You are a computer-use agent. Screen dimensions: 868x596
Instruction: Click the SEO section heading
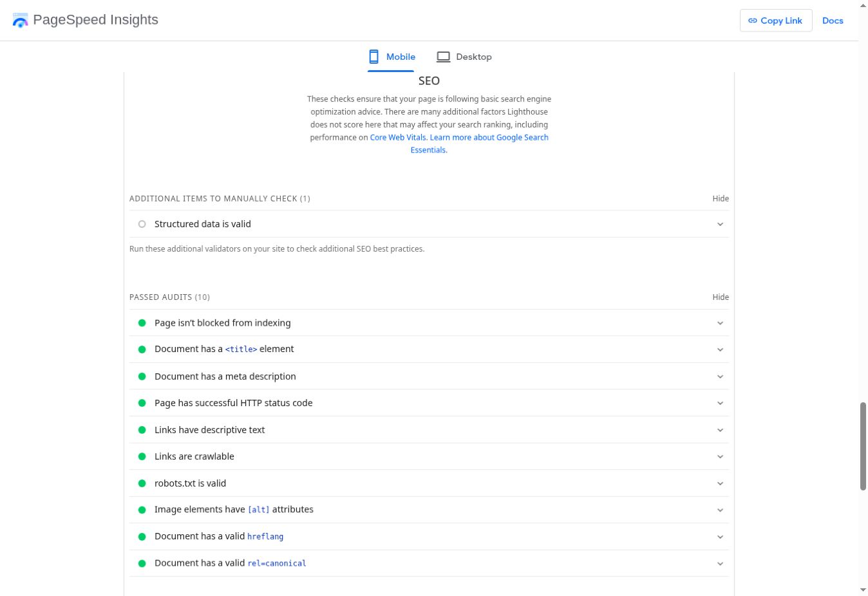click(429, 80)
